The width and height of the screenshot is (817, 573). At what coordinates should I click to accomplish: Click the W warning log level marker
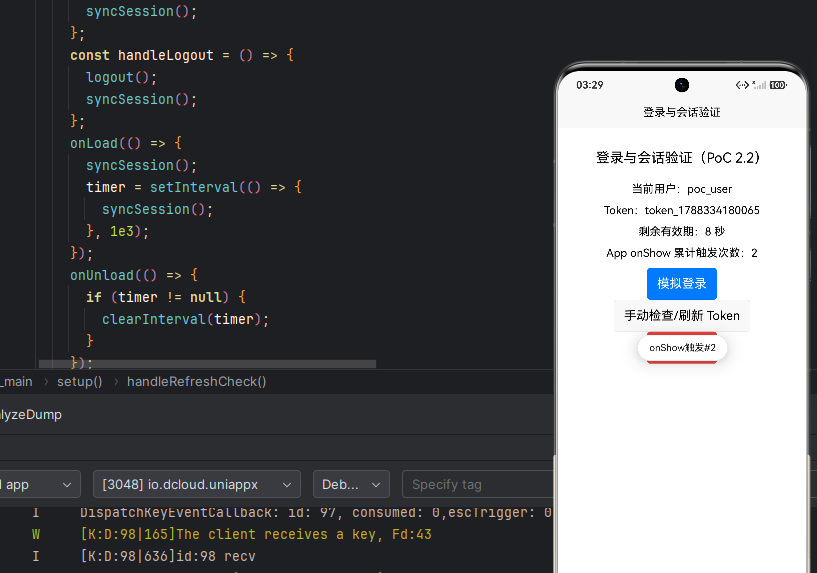point(35,534)
